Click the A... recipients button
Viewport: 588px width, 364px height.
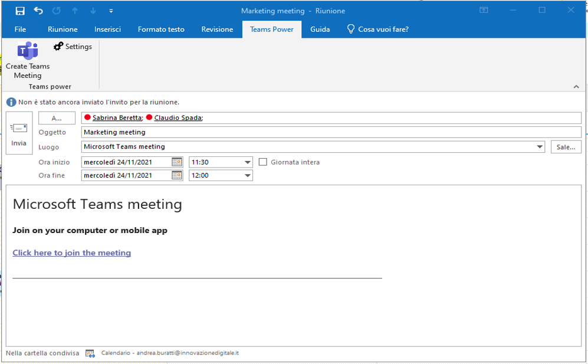pos(57,118)
